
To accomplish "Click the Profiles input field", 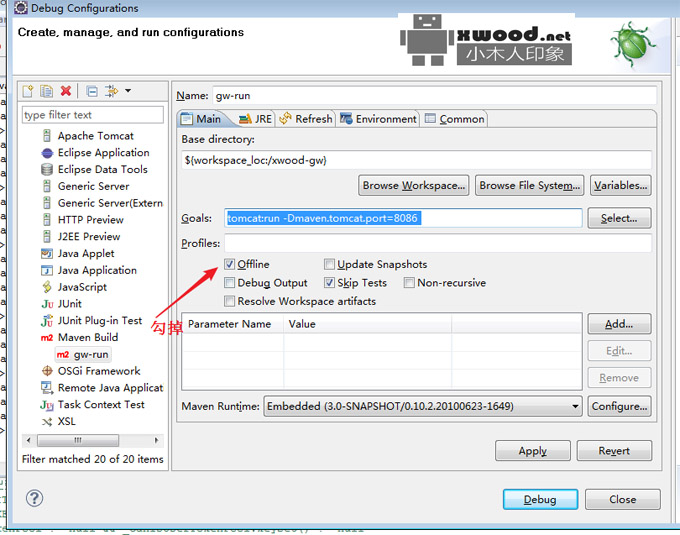I will [438, 243].
